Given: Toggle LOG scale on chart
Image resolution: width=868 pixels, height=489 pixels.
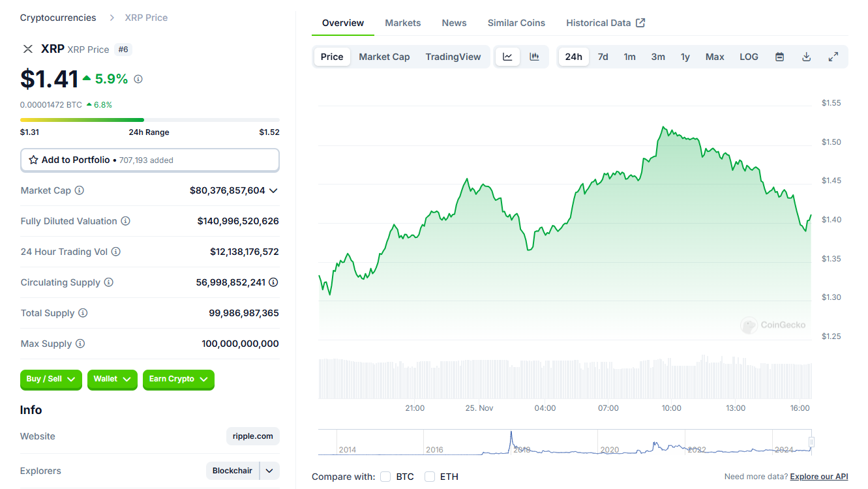Looking at the screenshot, I should tap(749, 57).
